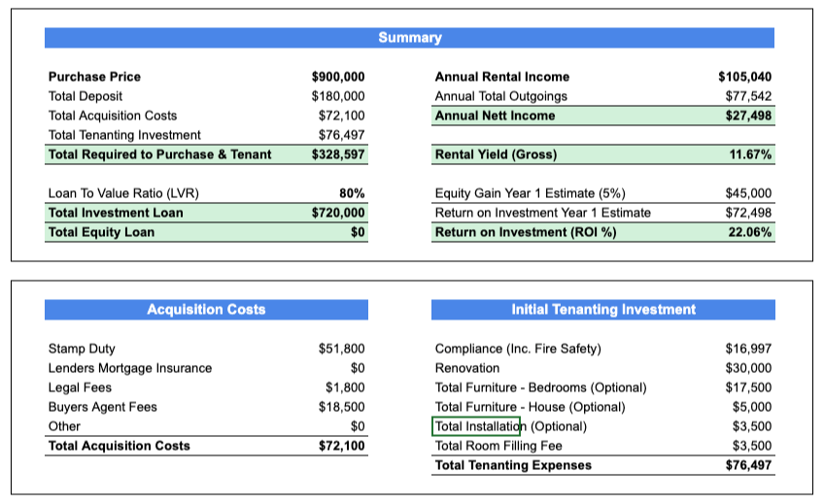Select the Annual Nett Income label
The image size is (824, 504).
[x=495, y=116]
